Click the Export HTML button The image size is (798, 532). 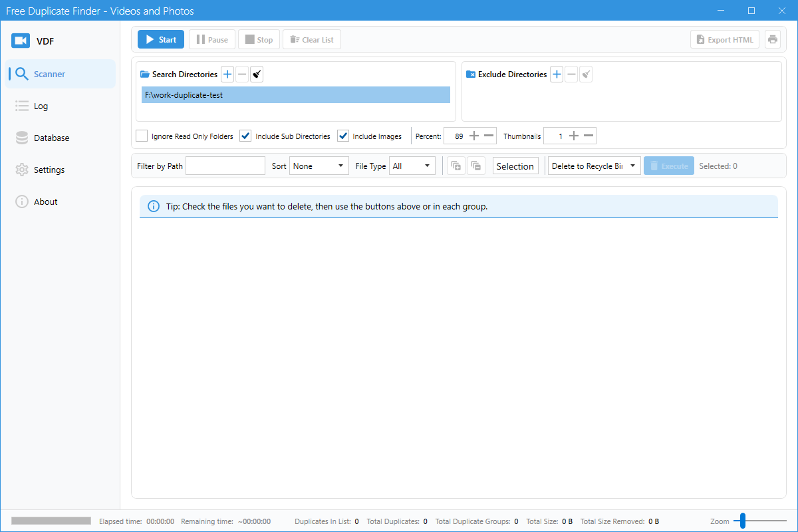coord(725,40)
